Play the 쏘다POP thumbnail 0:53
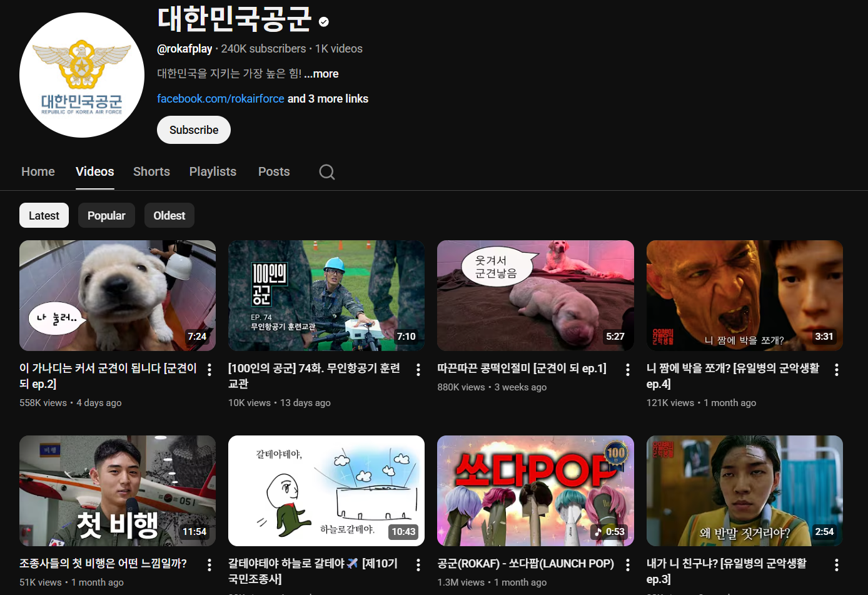 [536, 491]
